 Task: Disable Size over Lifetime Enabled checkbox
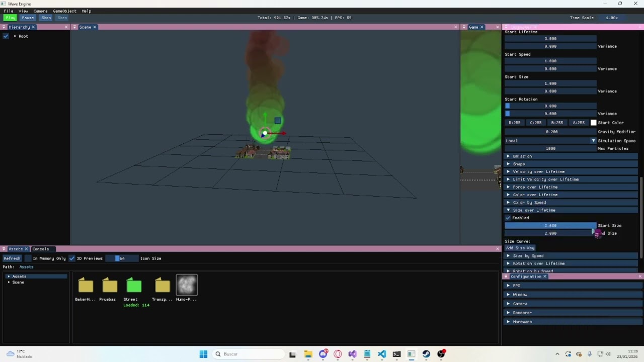click(508, 218)
